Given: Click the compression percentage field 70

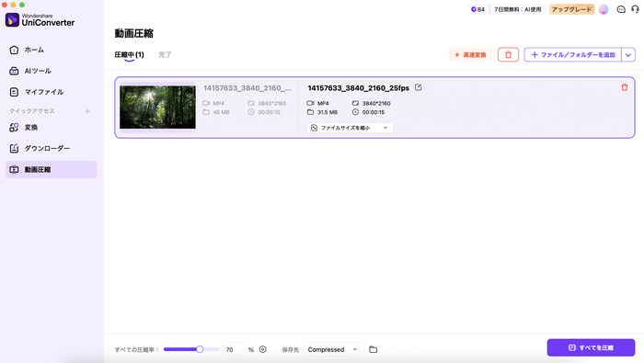Looking at the screenshot, I should [234, 349].
